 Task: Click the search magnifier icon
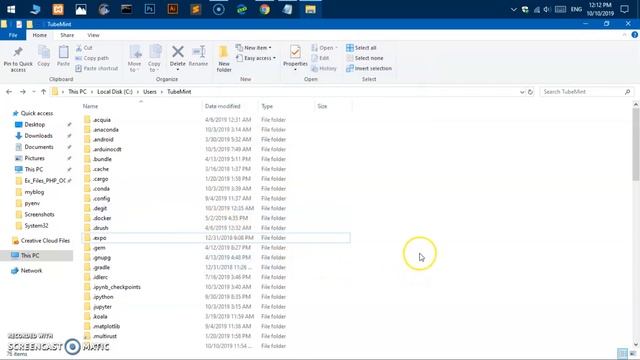(627, 92)
